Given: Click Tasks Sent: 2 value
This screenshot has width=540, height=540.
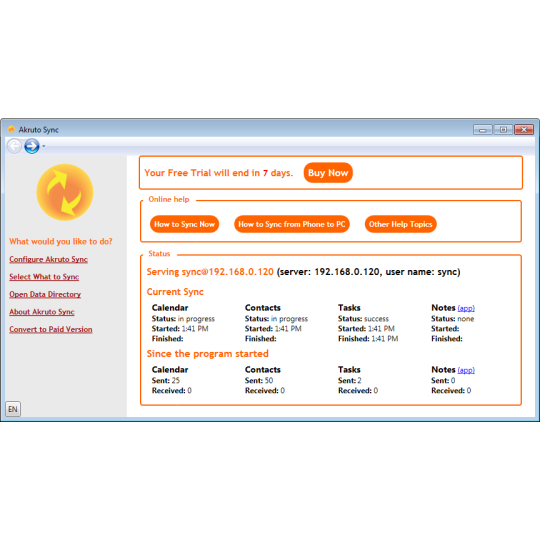Looking at the screenshot, I should 350,381.
